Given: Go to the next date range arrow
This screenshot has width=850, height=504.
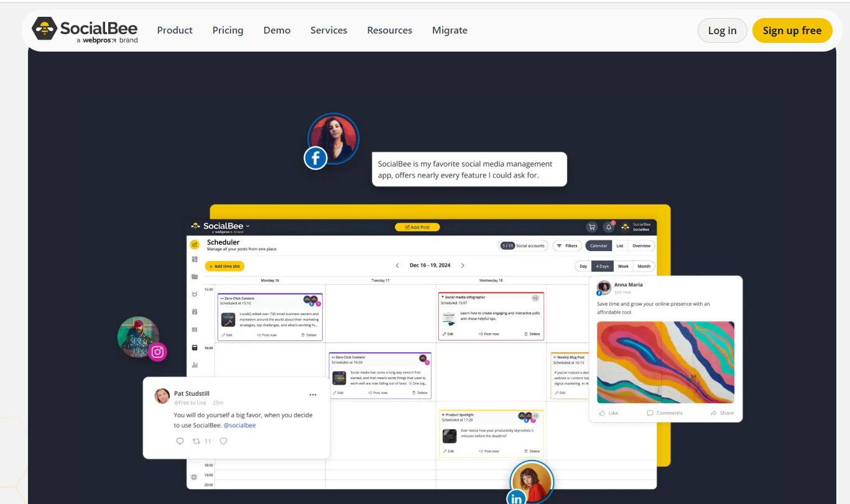Looking at the screenshot, I should click(x=463, y=265).
